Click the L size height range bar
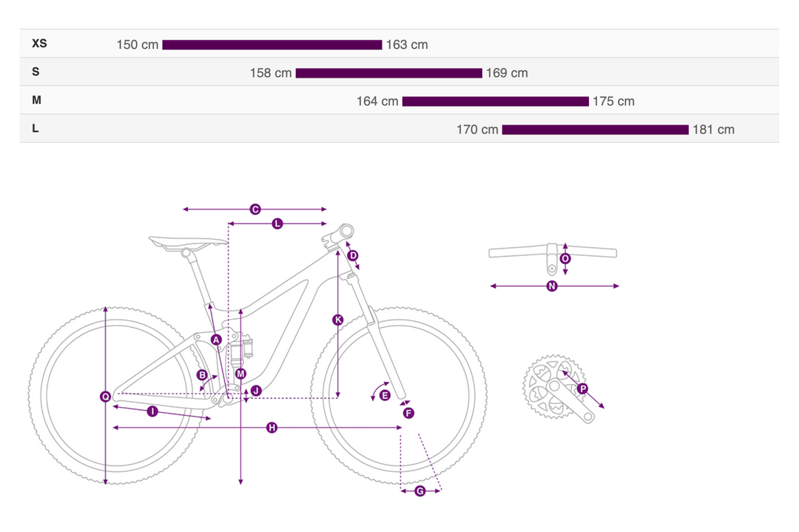The image size is (799, 532). 595,130
